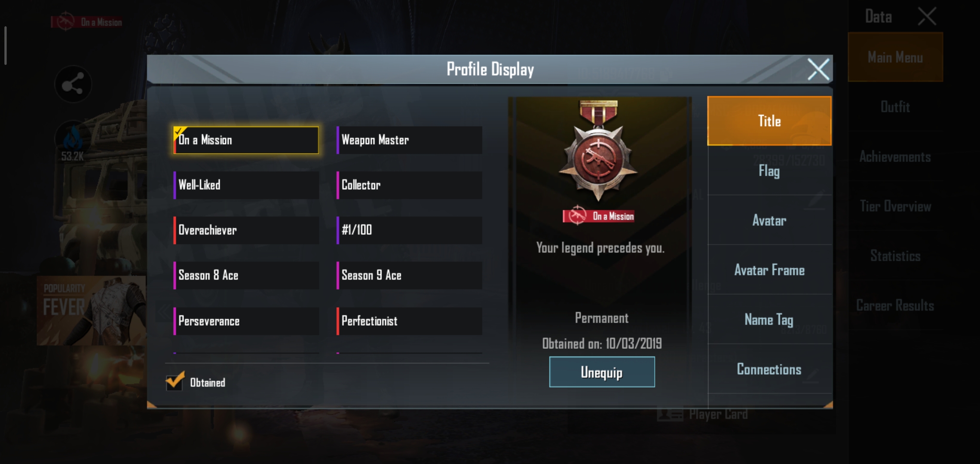Switch to the Flag tab
Image resolution: width=980 pixels, height=464 pixels.
point(769,171)
